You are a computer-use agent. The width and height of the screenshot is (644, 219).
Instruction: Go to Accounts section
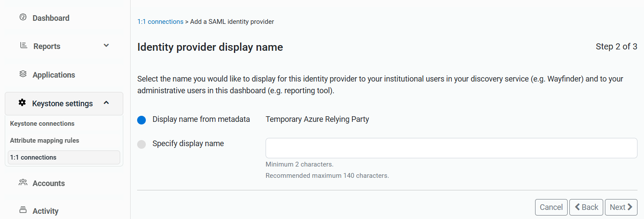pyautogui.click(x=49, y=183)
